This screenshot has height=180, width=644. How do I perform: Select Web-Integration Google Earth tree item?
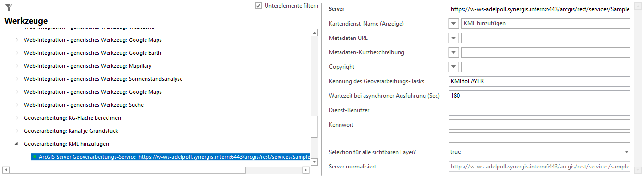click(93, 53)
